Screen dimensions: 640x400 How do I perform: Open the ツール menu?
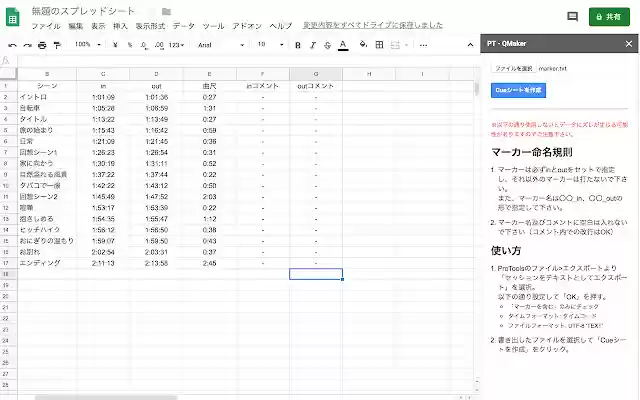click(x=213, y=26)
